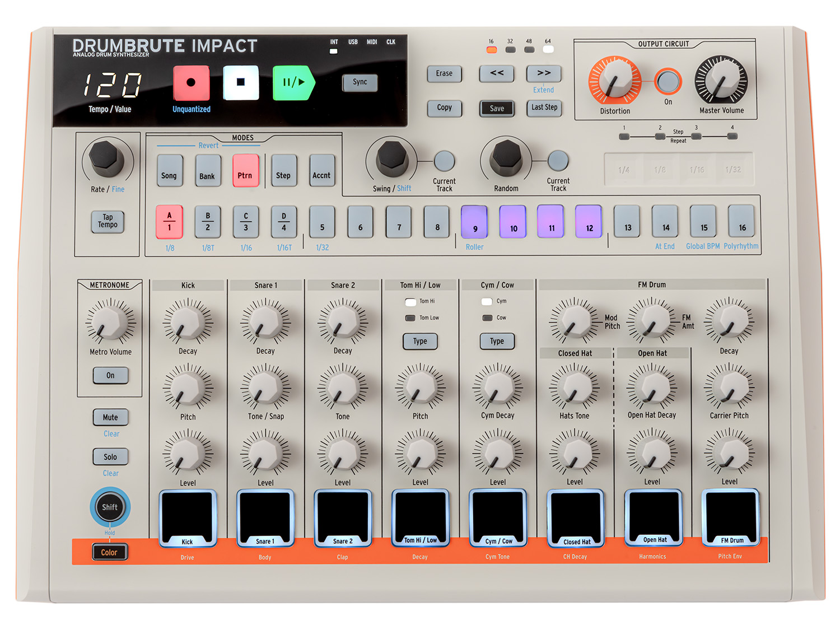Viewport: 840px width, 630px height.
Task: Toggle the Output Circuit Distortion On button
Action: pyautogui.click(x=668, y=82)
